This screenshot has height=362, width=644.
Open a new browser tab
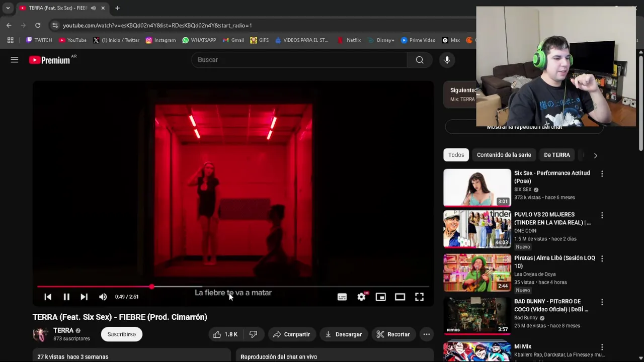point(117,8)
